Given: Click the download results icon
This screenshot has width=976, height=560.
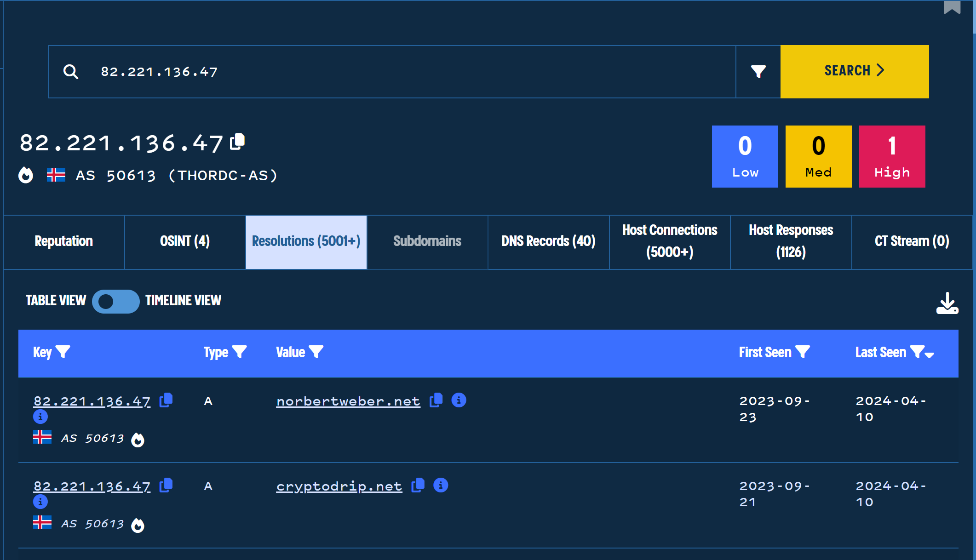Looking at the screenshot, I should (x=947, y=303).
